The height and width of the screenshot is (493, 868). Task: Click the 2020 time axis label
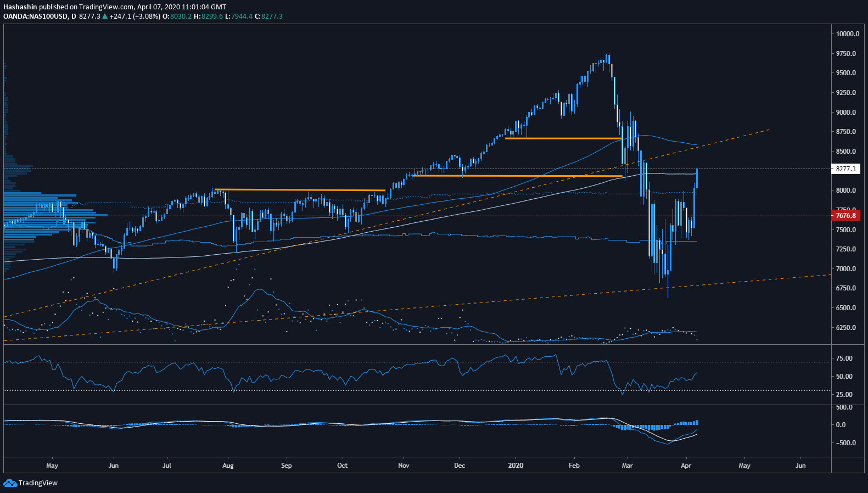point(516,466)
